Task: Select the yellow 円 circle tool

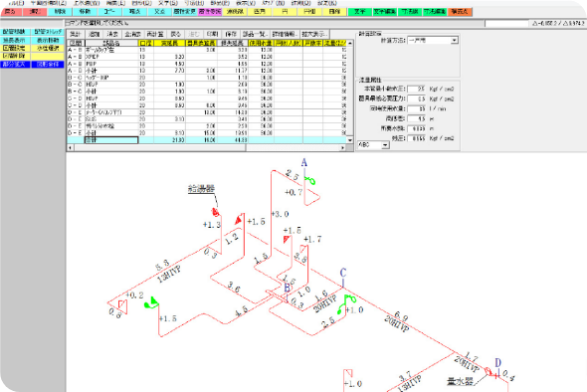Action: 285,12
